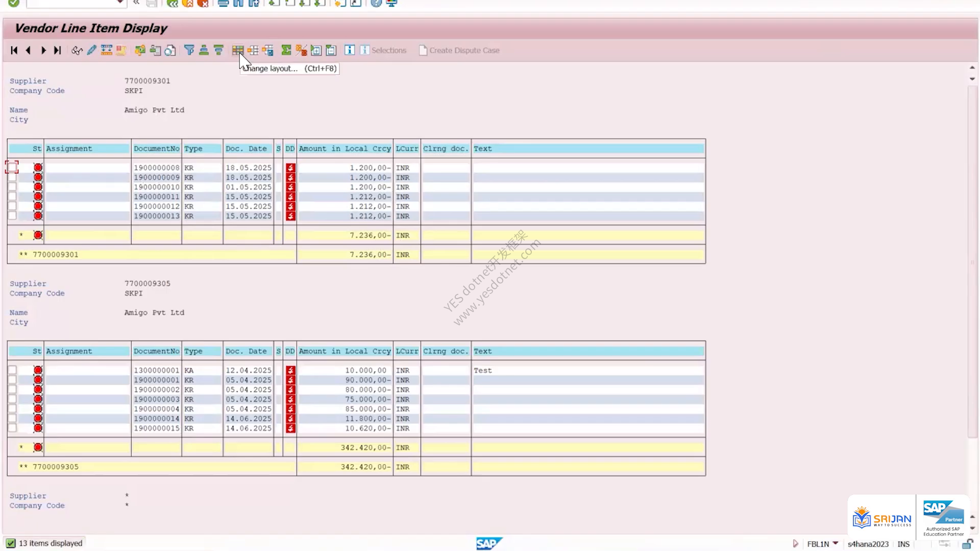The image size is (980, 551).
Task: Click the Create Dispute Case button
Action: [x=459, y=50]
